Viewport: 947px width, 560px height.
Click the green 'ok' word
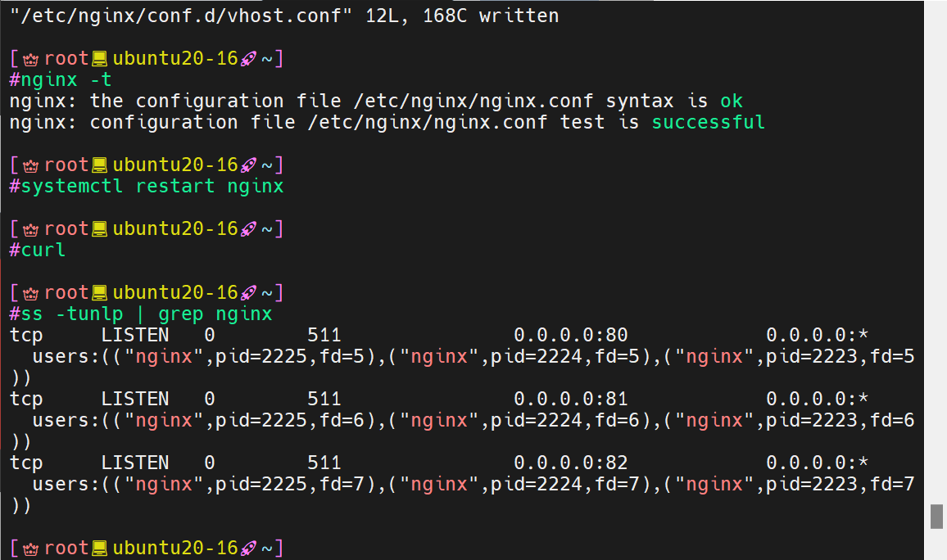[732, 101]
